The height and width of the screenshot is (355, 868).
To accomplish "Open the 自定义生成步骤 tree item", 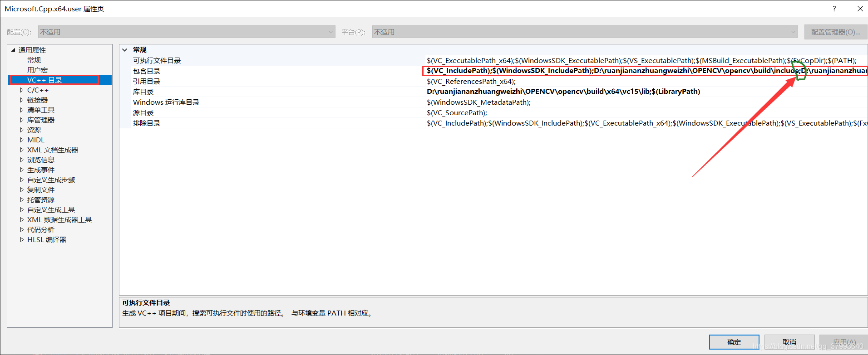I will [51, 180].
